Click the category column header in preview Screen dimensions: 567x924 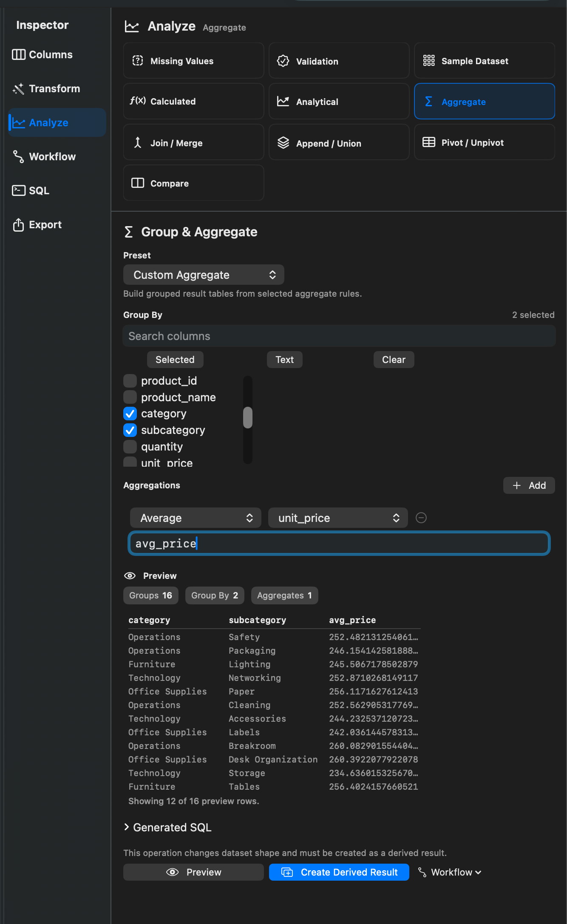[149, 620]
